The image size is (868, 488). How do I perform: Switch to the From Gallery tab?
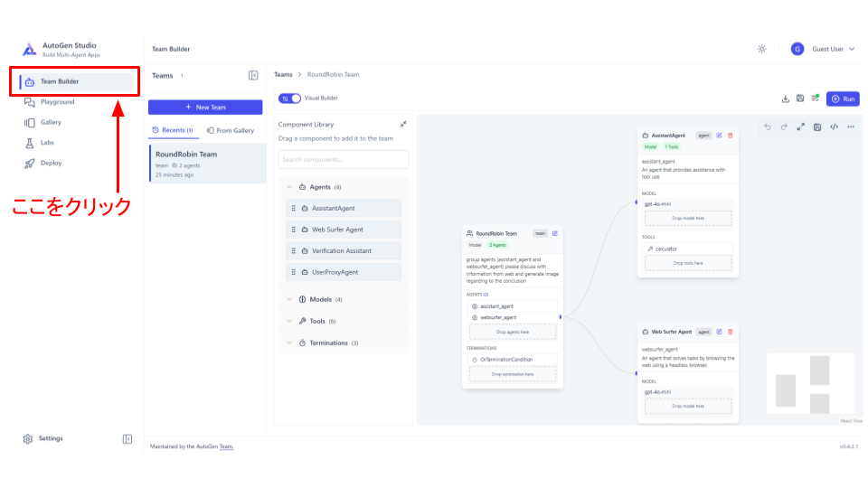click(x=231, y=130)
